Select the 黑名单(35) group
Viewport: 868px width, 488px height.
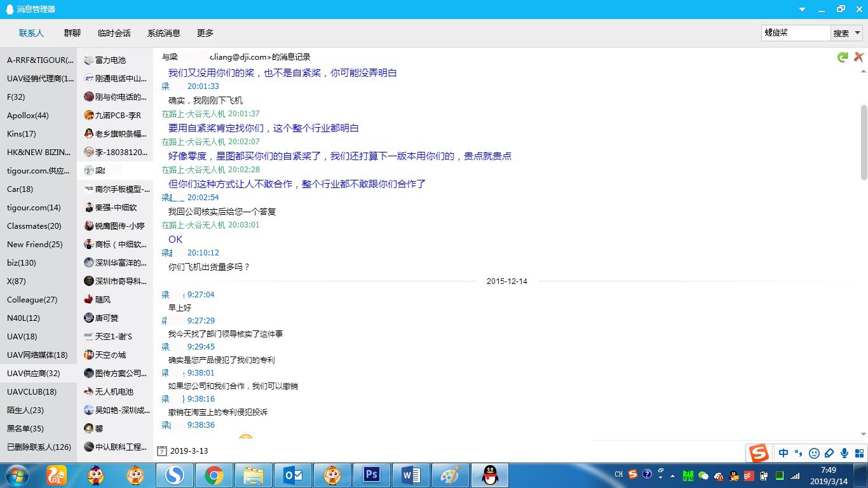point(38,428)
